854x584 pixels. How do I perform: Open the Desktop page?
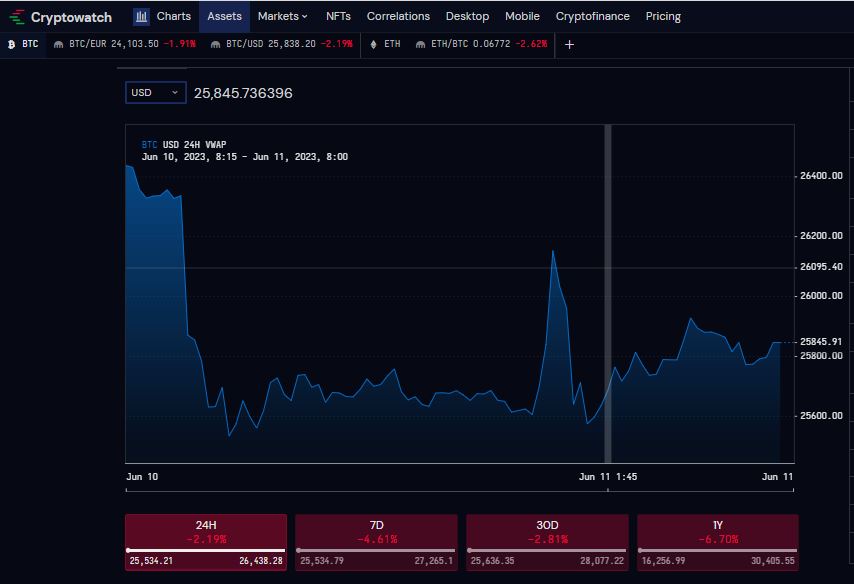tap(467, 16)
